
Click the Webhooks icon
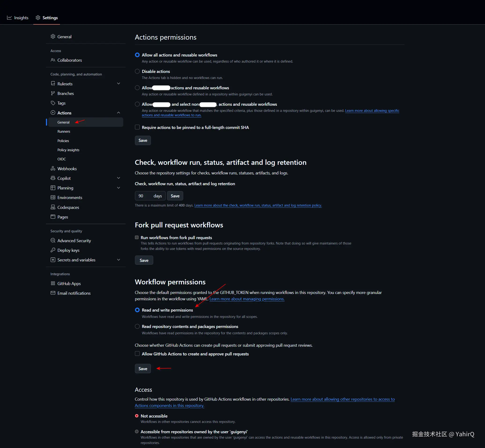coord(53,169)
